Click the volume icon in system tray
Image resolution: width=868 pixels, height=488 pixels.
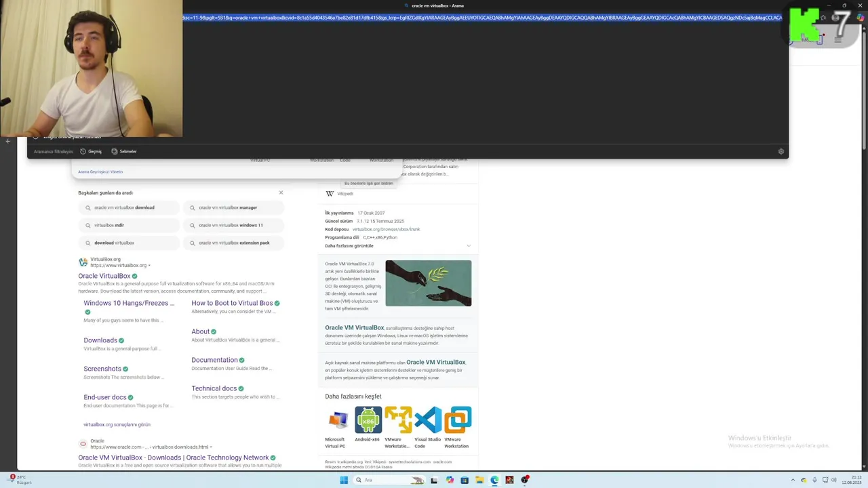[833, 480]
